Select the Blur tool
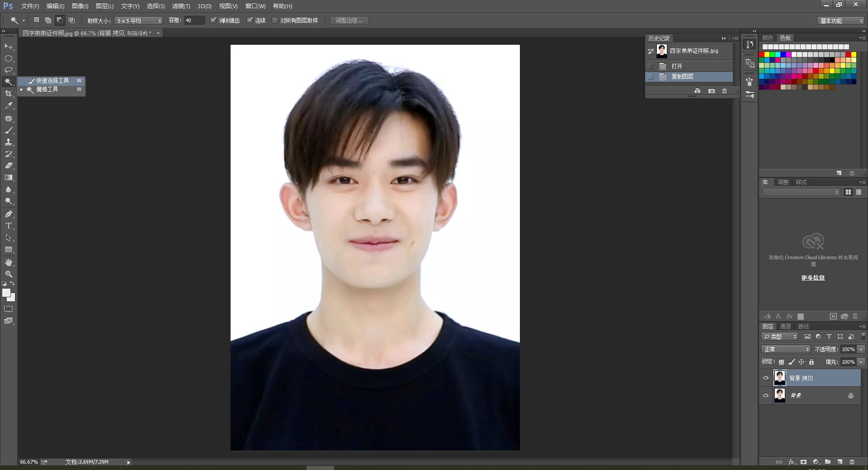 9,189
